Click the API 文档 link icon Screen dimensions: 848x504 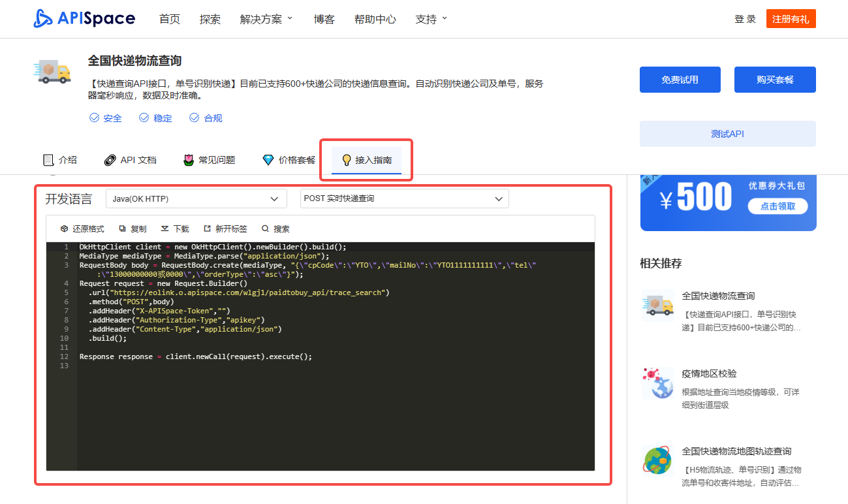pyautogui.click(x=110, y=160)
